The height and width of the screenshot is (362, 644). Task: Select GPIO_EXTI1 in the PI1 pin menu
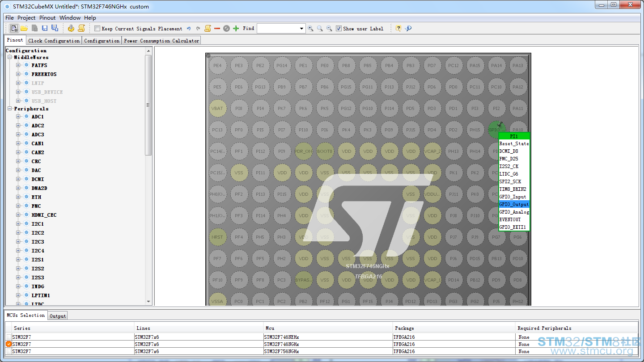point(514,227)
